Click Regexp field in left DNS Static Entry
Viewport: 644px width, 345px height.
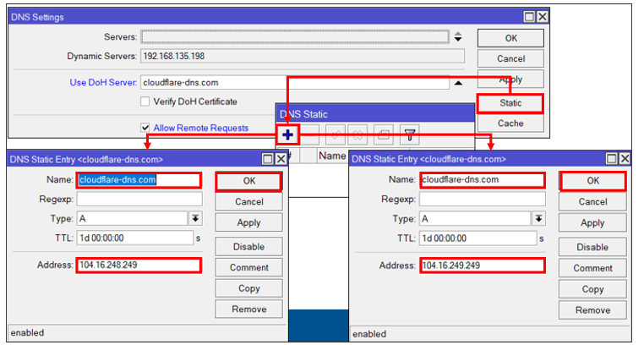(139, 200)
